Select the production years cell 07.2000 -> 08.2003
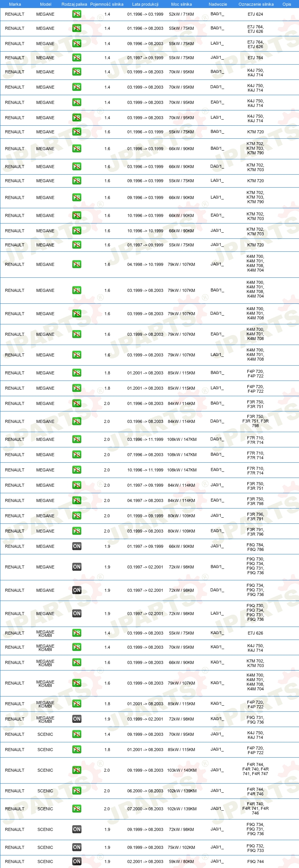The image size is (299, 868). [x=145, y=809]
